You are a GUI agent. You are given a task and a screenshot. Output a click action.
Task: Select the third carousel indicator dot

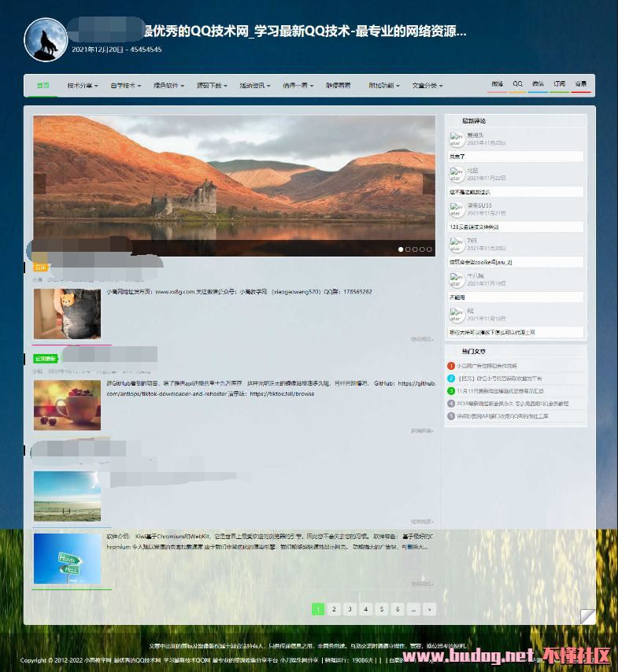pyautogui.click(x=415, y=249)
